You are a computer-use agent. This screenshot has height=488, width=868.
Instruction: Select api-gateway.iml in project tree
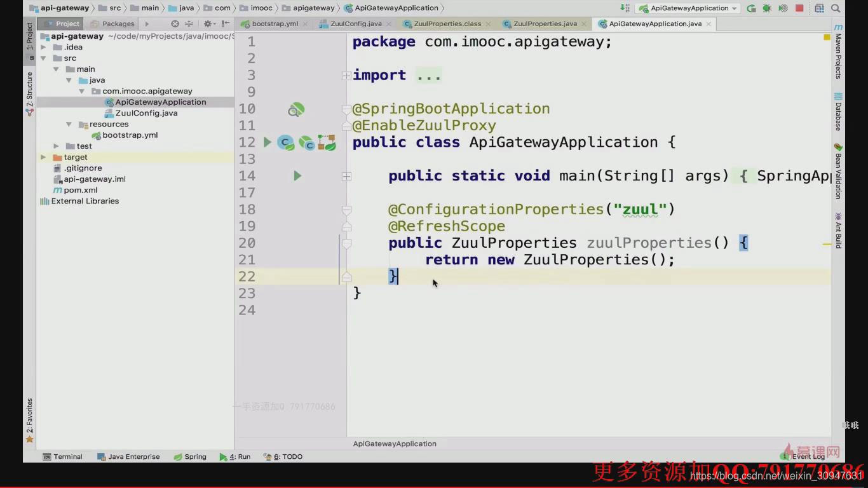pyautogui.click(x=94, y=179)
